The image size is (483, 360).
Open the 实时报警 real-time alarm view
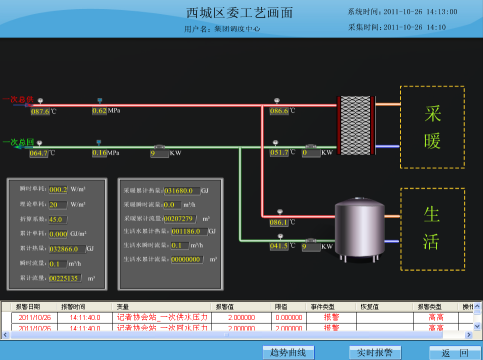click(375, 352)
